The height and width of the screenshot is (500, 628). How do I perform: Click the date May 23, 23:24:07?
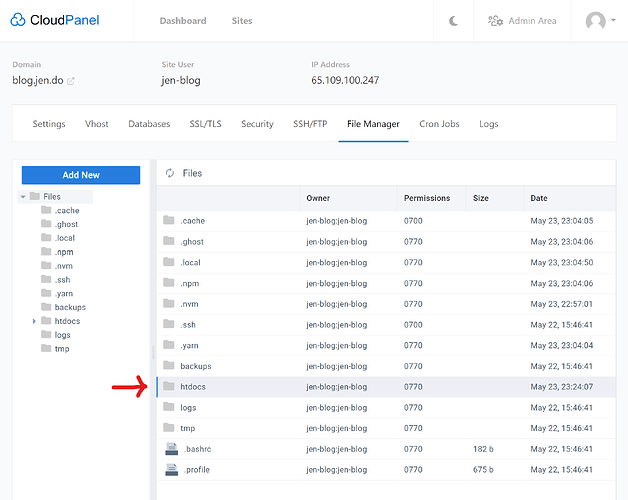[562, 387]
